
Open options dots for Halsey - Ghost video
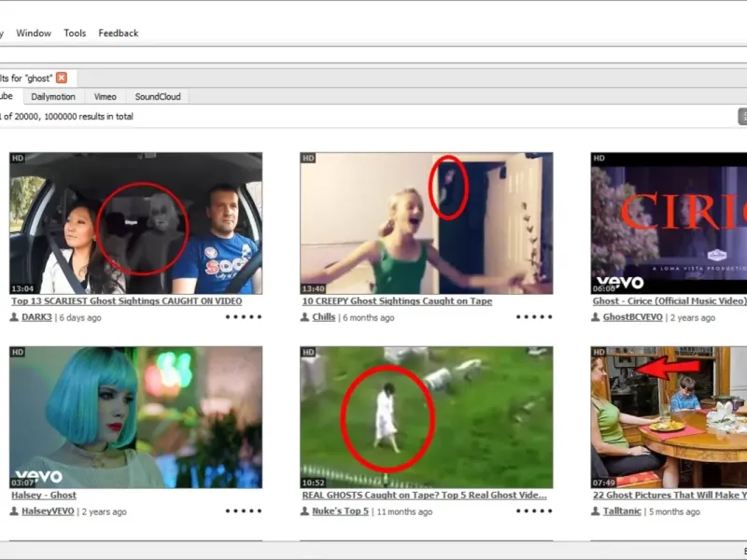(x=244, y=511)
